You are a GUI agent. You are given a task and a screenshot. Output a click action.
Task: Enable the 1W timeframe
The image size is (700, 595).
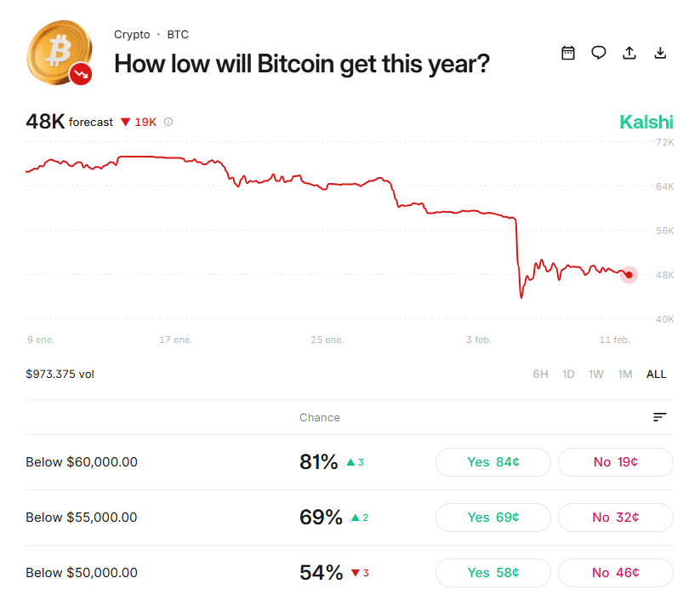(x=595, y=374)
